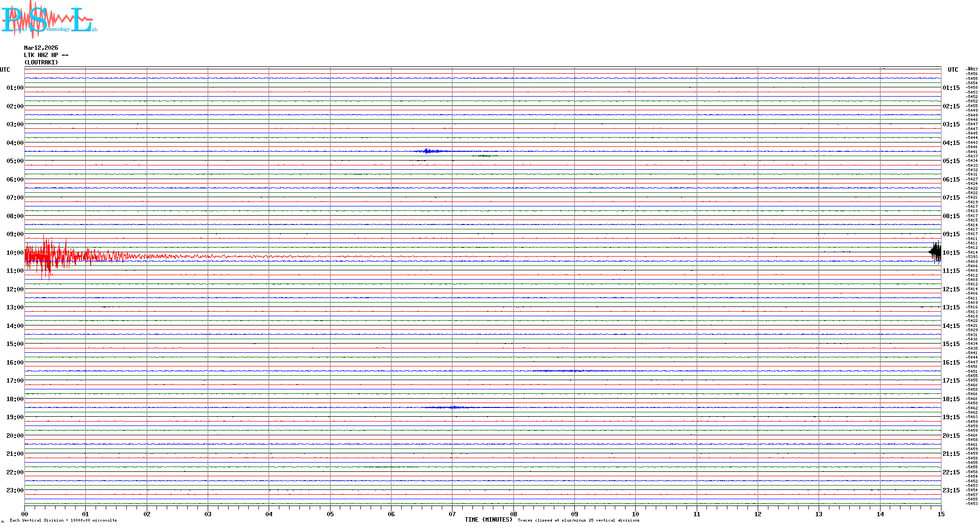Click the 23:15 label on right axis
The image size is (980, 527).
(x=951, y=490)
